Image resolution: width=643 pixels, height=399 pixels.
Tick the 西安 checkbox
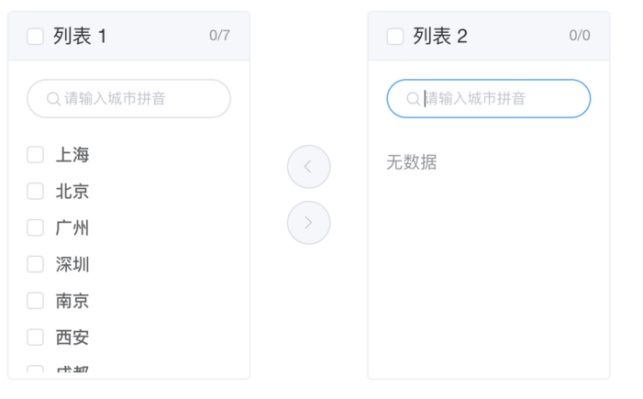click(35, 337)
